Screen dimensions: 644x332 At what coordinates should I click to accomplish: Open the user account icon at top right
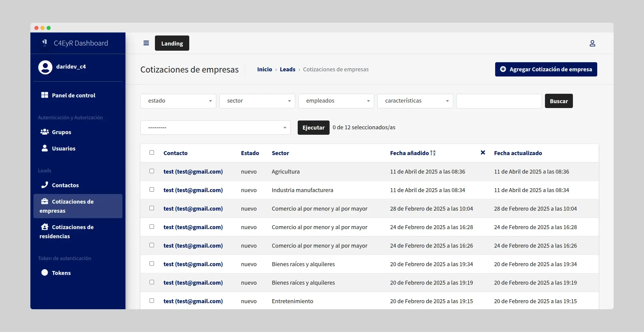[x=592, y=43]
